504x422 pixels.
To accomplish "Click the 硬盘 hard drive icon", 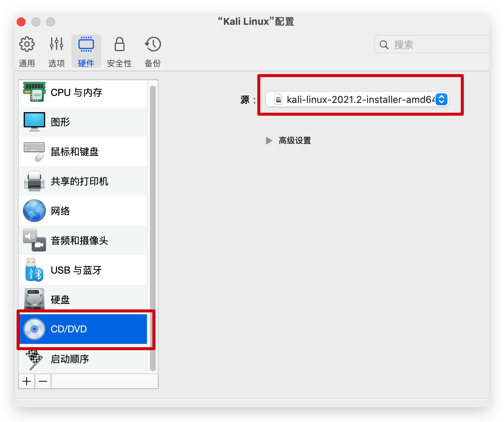I will click(x=34, y=299).
